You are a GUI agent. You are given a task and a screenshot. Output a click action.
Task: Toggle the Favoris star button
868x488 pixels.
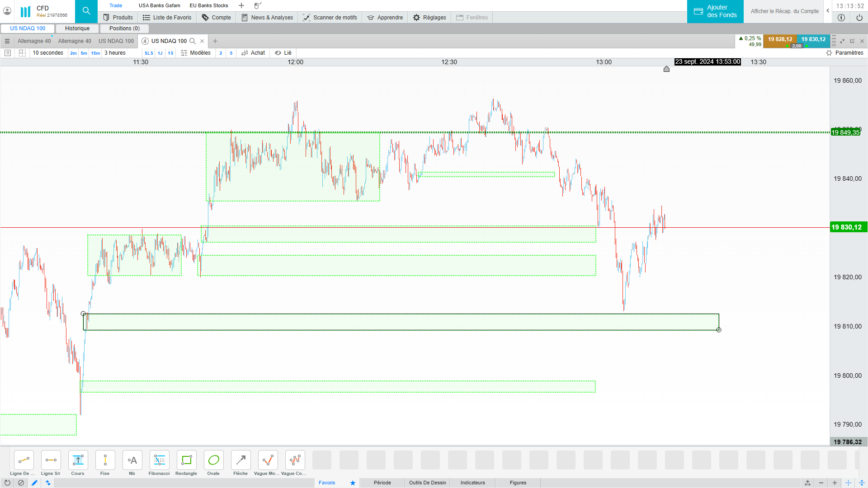[x=353, y=483]
